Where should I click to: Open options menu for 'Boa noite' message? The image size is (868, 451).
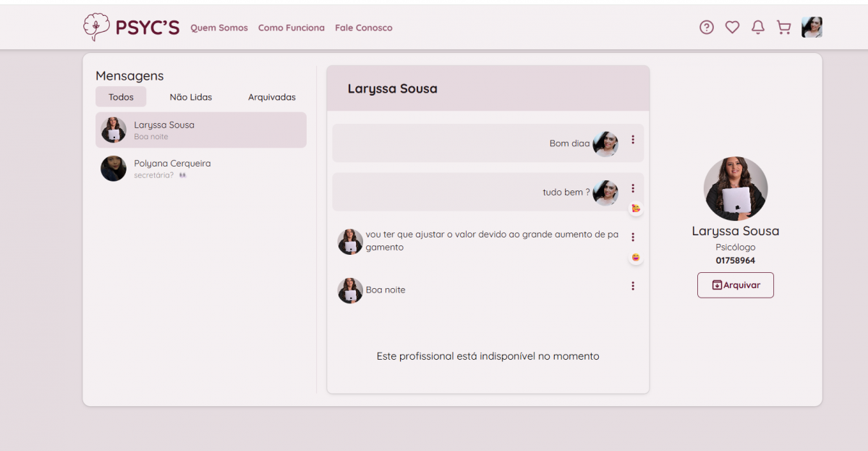pyautogui.click(x=633, y=286)
